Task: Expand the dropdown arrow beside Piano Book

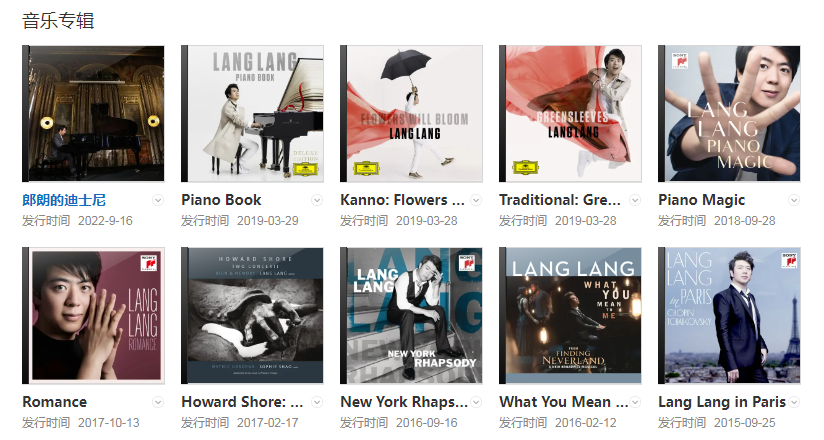Action: point(317,200)
